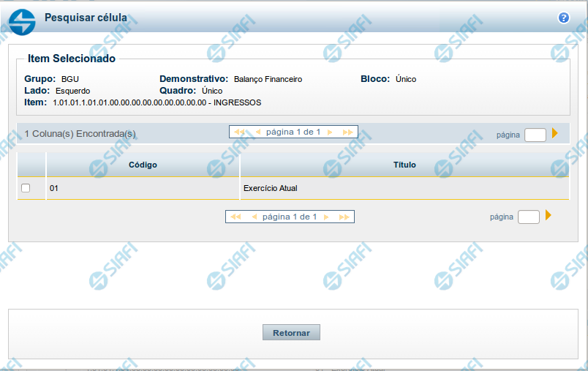The image size is (588, 371).
Task: Select the Exercício Atual row title
Action: (x=270, y=188)
